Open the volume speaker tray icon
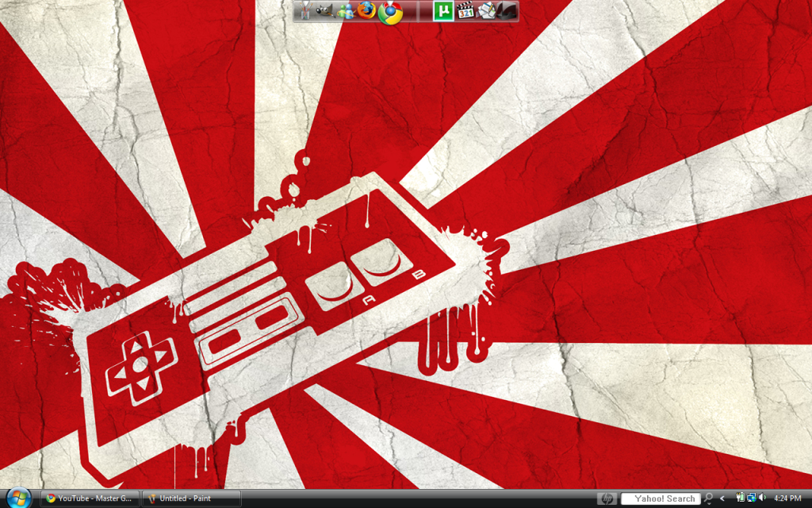The width and height of the screenshot is (812, 508). point(762,498)
